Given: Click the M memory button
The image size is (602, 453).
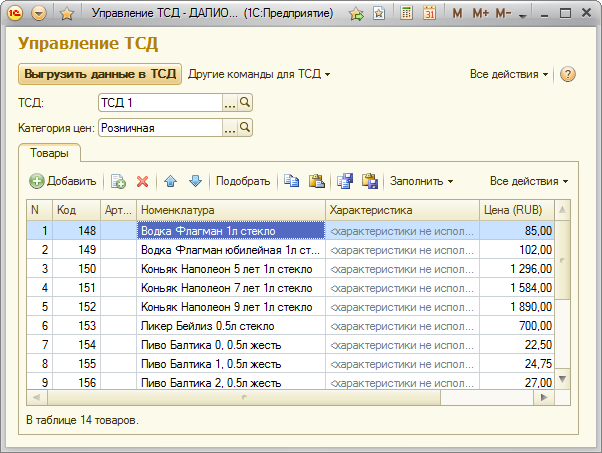Looking at the screenshot, I should (x=457, y=14).
